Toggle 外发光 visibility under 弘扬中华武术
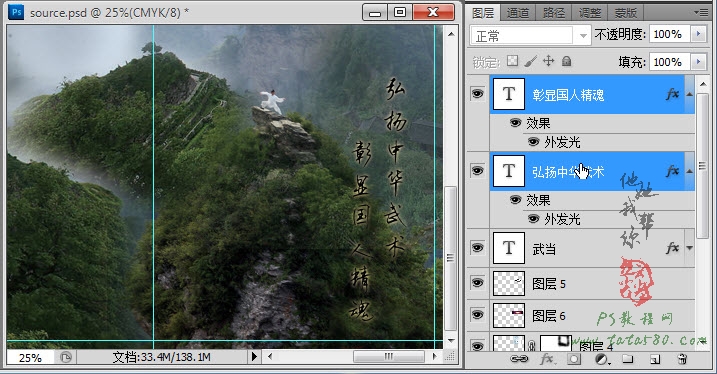This screenshot has height=374, width=717. 533,219
